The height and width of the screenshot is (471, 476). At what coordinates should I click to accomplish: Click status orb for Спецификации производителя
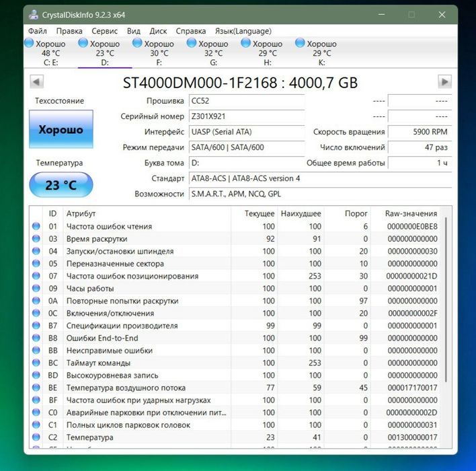click(x=36, y=326)
